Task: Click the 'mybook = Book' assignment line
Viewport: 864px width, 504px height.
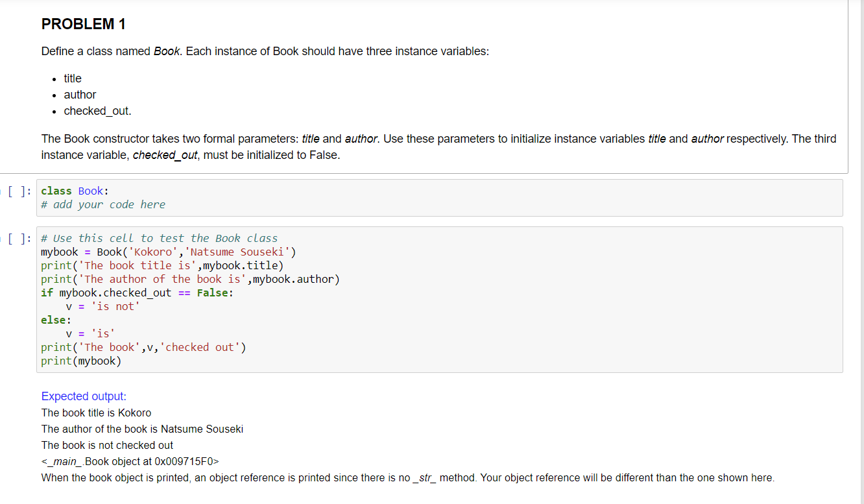Action: point(167,252)
